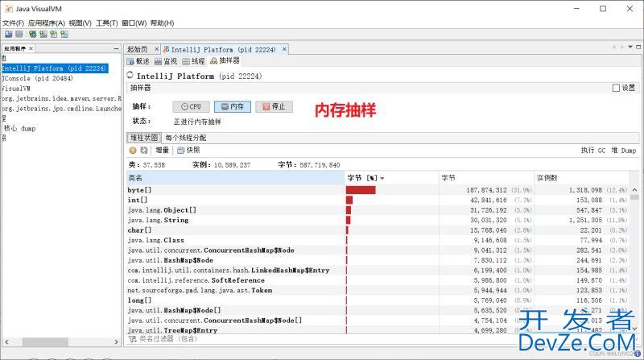Click the class-name filter funnel icon
Image resolution: width=644 pixels, height=360 pixels.
point(132,339)
